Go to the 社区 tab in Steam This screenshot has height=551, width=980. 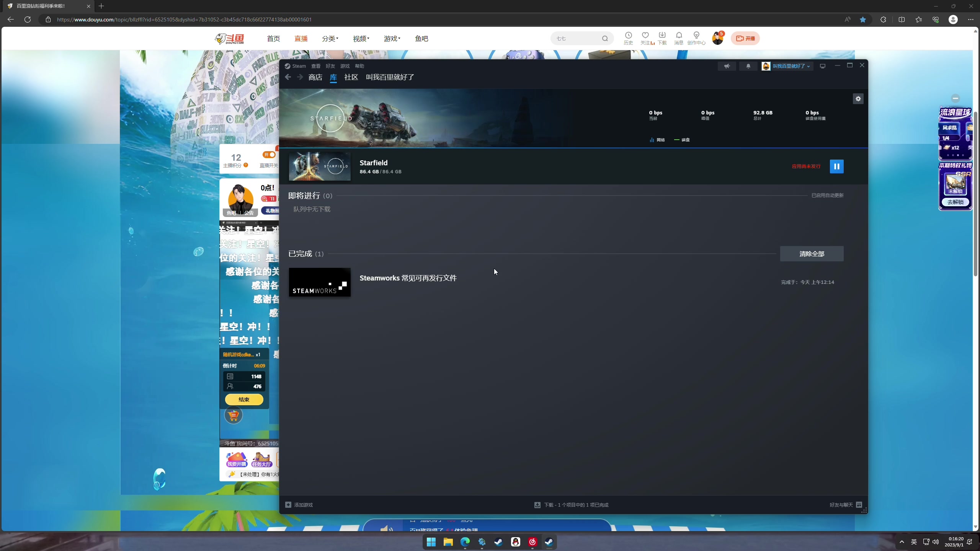351,77
